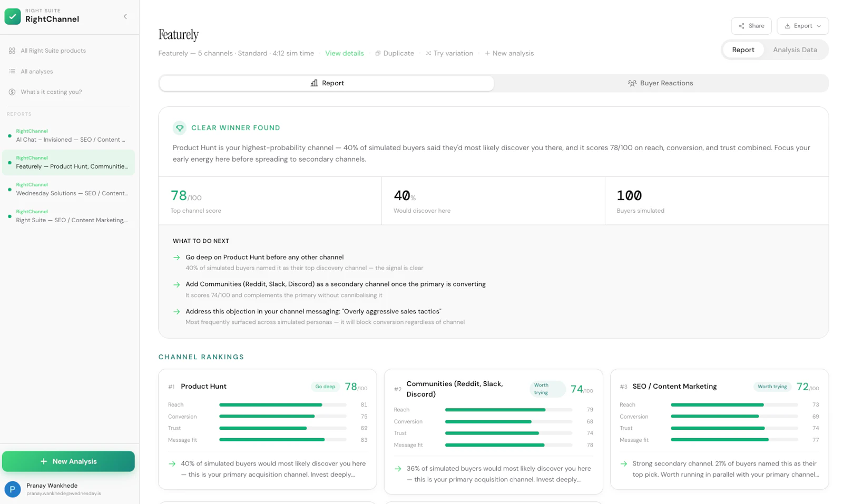Click the dollar icon beside What's it costing you
This screenshot has width=843, height=504.
tap(12, 92)
